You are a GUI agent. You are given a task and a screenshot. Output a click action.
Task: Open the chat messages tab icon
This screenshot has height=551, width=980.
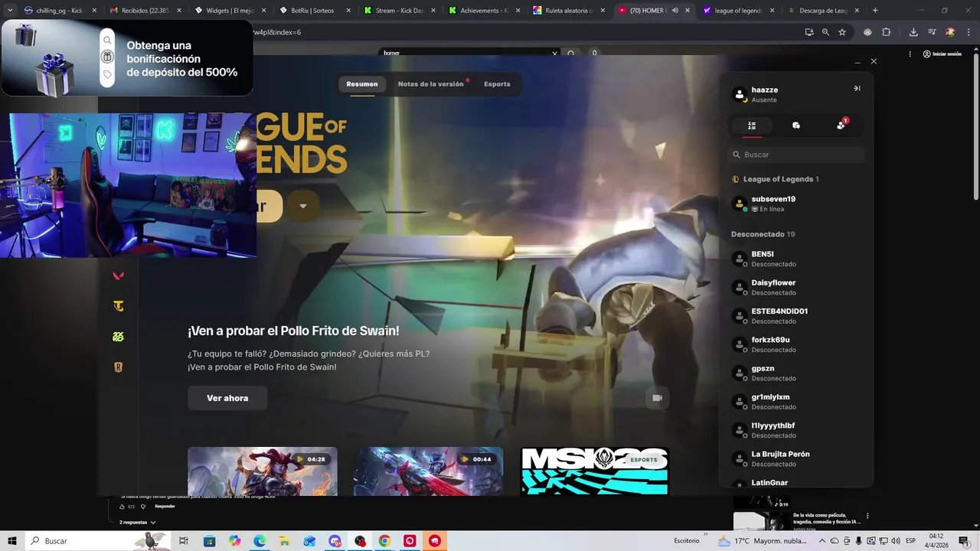click(796, 126)
